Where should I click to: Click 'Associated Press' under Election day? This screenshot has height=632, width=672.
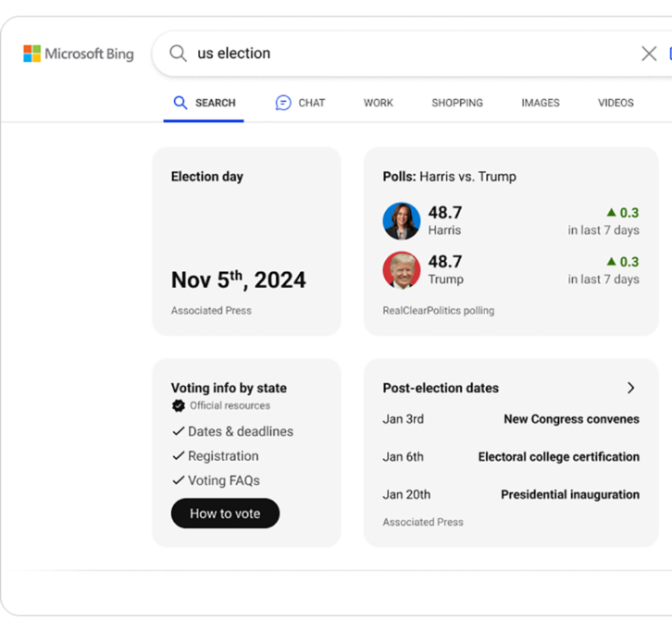(x=211, y=311)
